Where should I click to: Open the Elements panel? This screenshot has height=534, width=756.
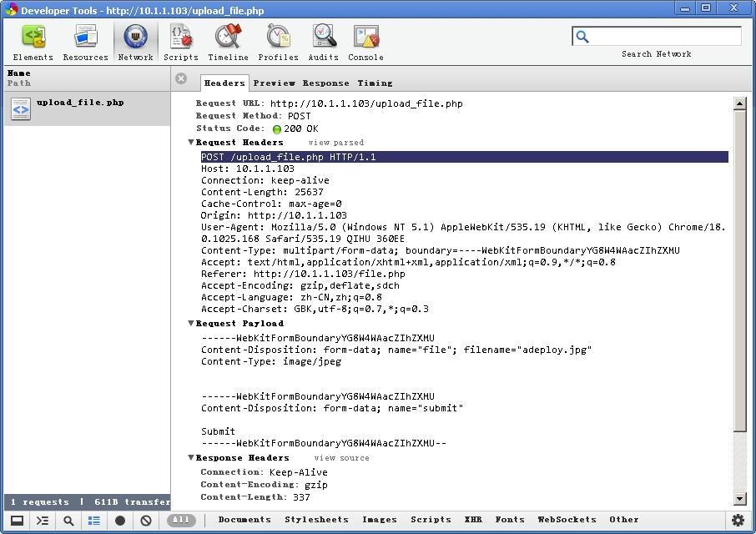[x=33, y=41]
